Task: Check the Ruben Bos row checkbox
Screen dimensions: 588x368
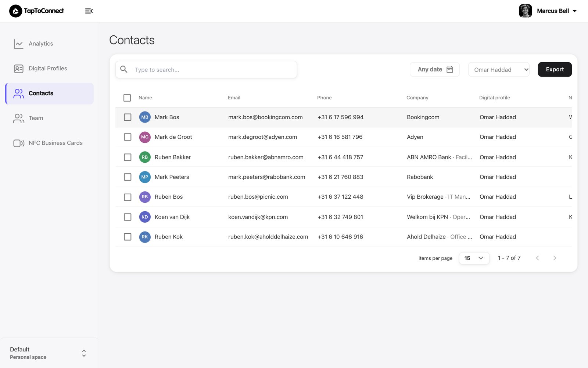Action: coord(128,197)
